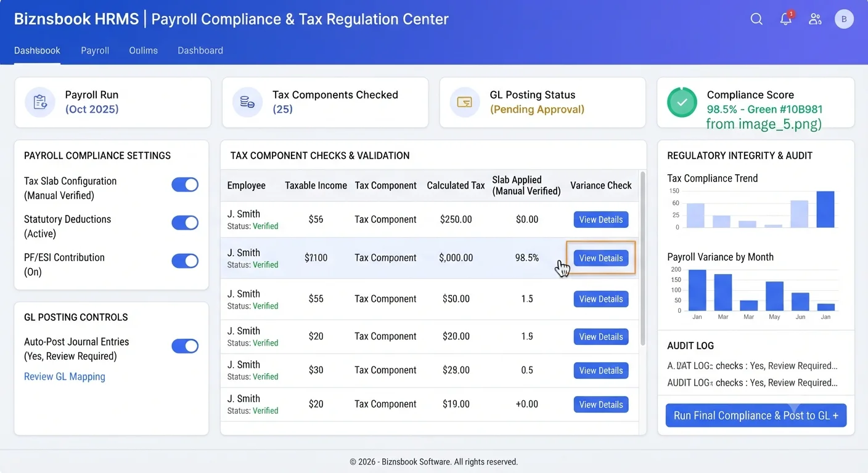Open the users/team icon in header

coord(815,19)
